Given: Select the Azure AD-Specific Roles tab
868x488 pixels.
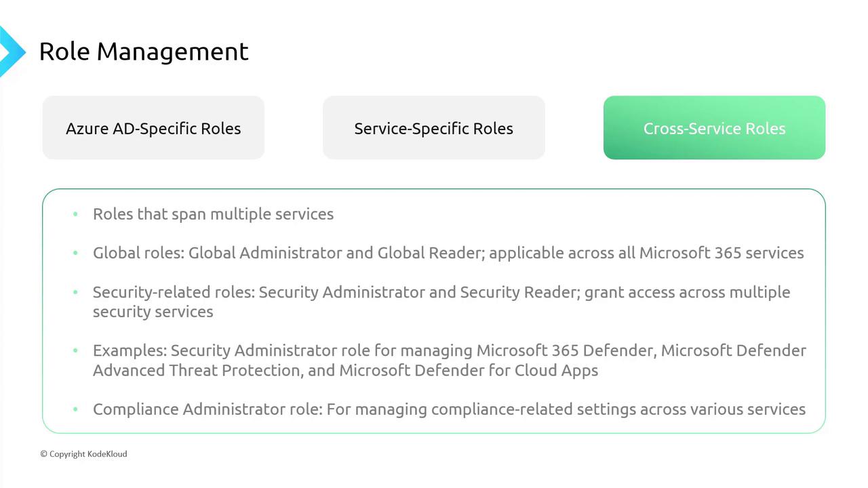Looking at the screenshot, I should tap(153, 128).
